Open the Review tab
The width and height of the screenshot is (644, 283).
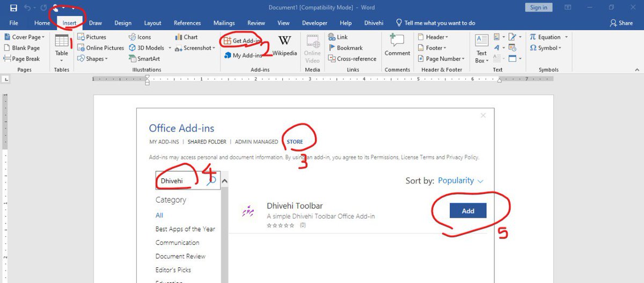click(x=256, y=23)
